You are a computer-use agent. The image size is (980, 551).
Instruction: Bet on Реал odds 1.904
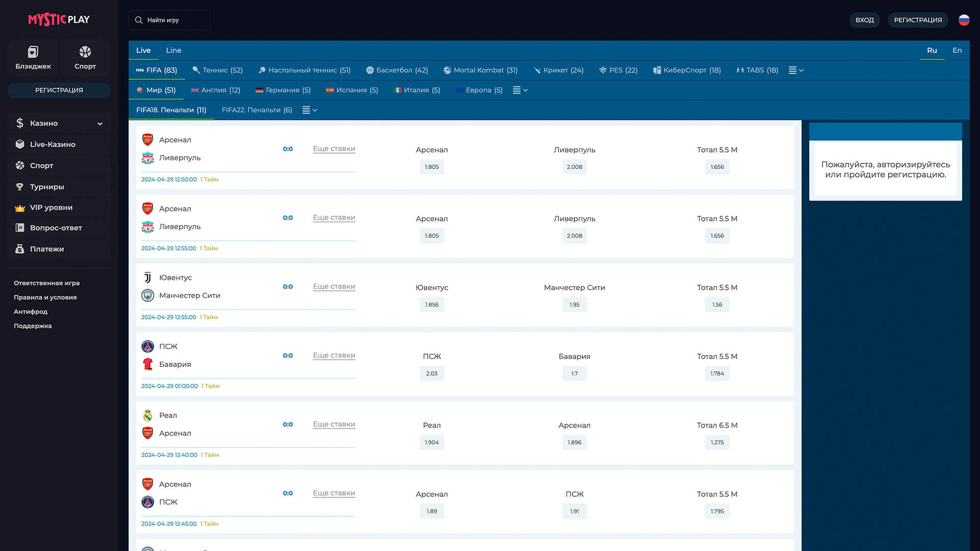coord(432,442)
